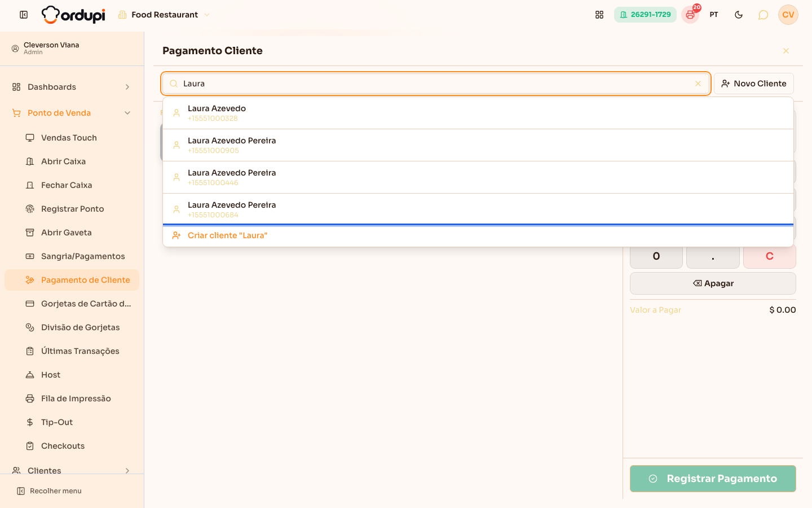
Task: Open Vendas Touch in the sidebar
Action: point(72,138)
